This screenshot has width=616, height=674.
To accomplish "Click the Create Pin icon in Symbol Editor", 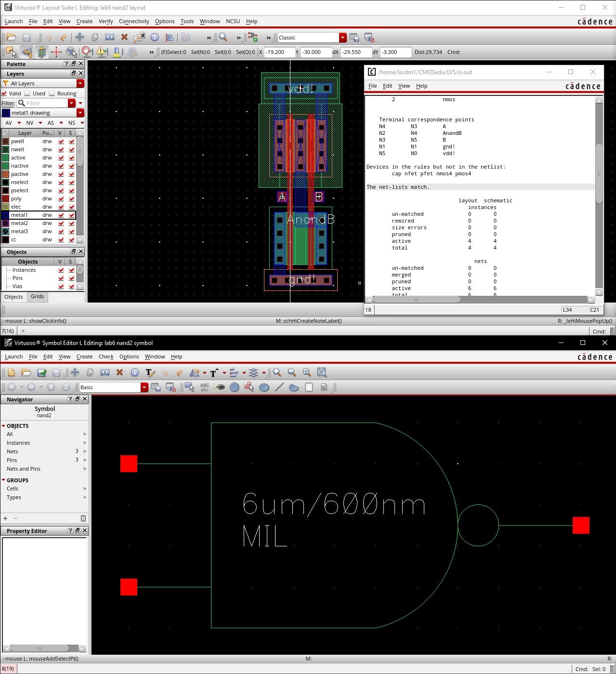I will pyautogui.click(x=220, y=387).
